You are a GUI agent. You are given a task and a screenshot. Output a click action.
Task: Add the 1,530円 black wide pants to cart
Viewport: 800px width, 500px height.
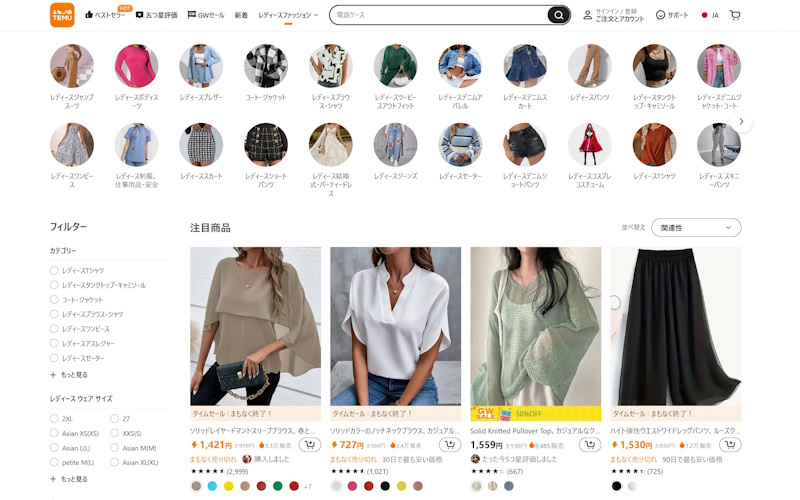coord(730,445)
